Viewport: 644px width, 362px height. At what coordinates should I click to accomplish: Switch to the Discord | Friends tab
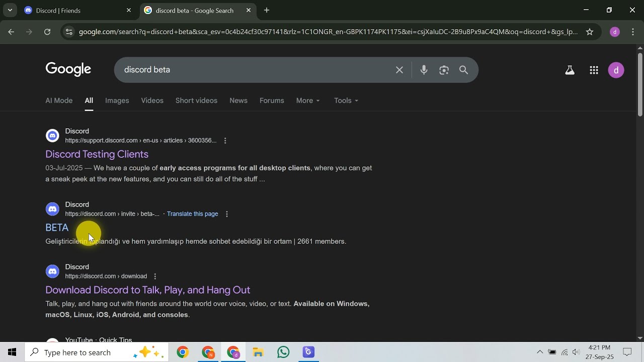(x=77, y=10)
